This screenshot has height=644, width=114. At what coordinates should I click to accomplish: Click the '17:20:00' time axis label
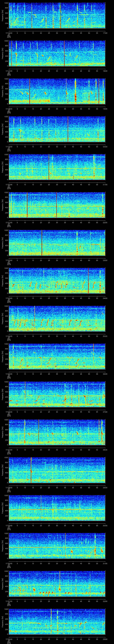[x=9, y=185]
